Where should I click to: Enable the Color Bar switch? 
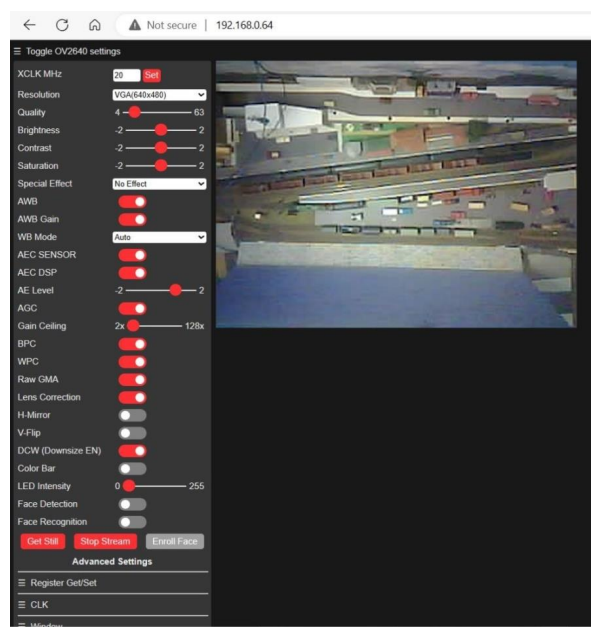132,469
